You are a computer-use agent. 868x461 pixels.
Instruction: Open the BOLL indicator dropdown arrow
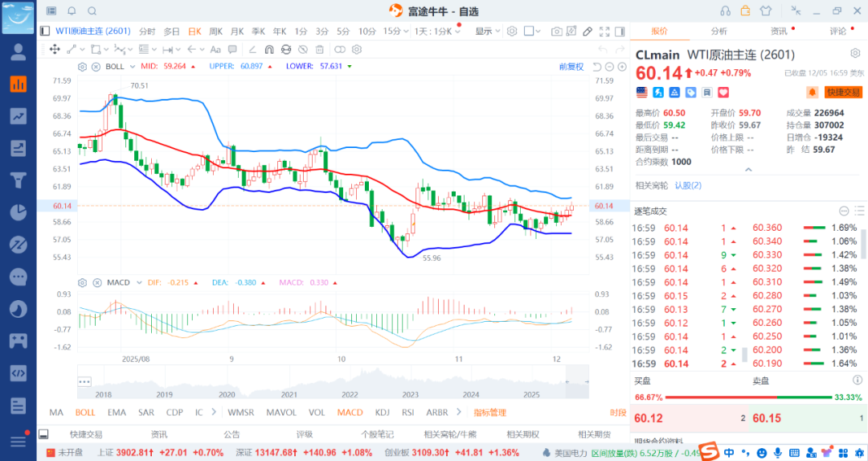133,67
